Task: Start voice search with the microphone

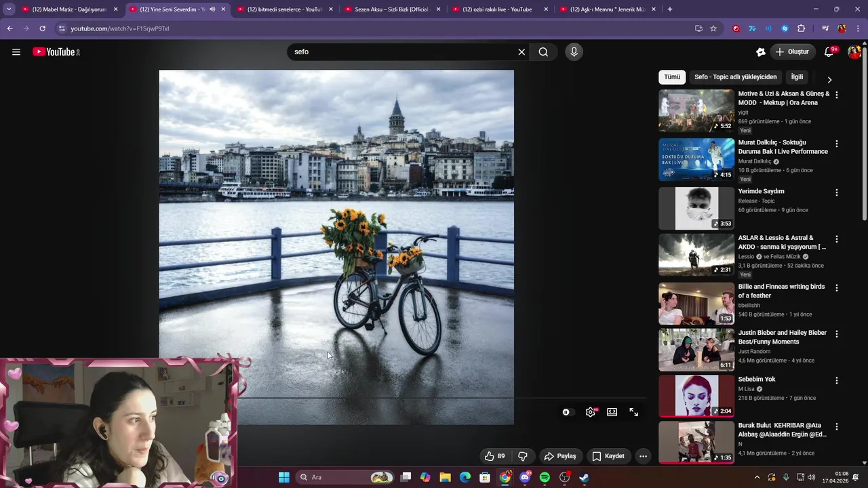Action: click(574, 52)
